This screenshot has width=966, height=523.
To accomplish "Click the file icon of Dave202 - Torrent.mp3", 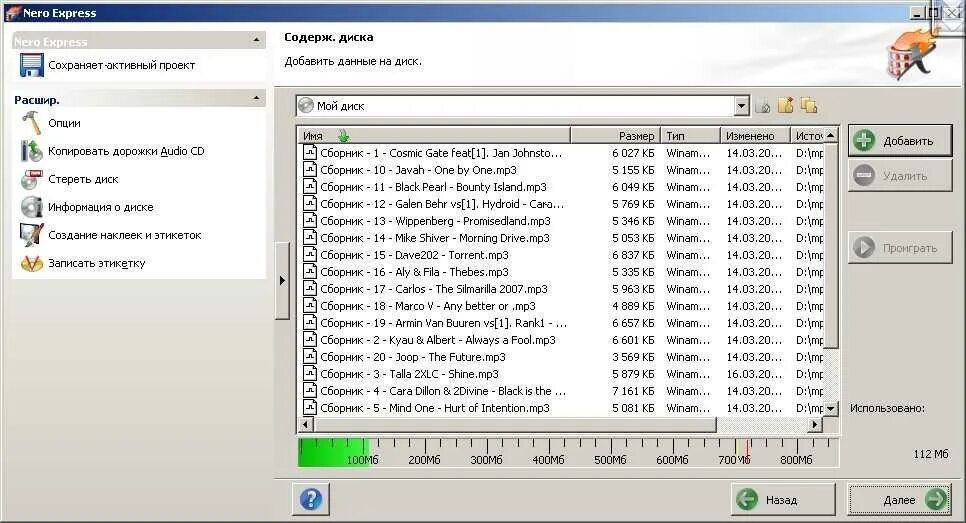I will (309, 254).
